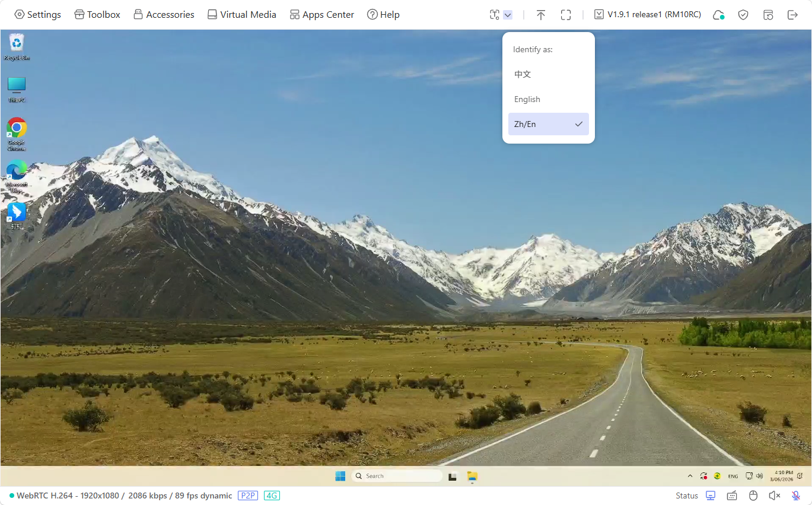Click the cloud connection status icon
The width and height of the screenshot is (812, 505).
pos(718,15)
